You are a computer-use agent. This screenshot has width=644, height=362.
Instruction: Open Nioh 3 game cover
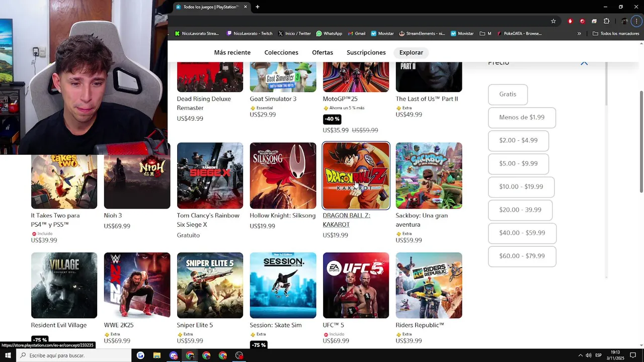(137, 182)
